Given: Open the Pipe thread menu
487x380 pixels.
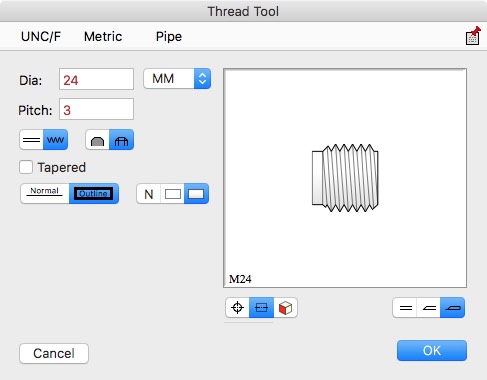Looking at the screenshot, I should tap(169, 36).
